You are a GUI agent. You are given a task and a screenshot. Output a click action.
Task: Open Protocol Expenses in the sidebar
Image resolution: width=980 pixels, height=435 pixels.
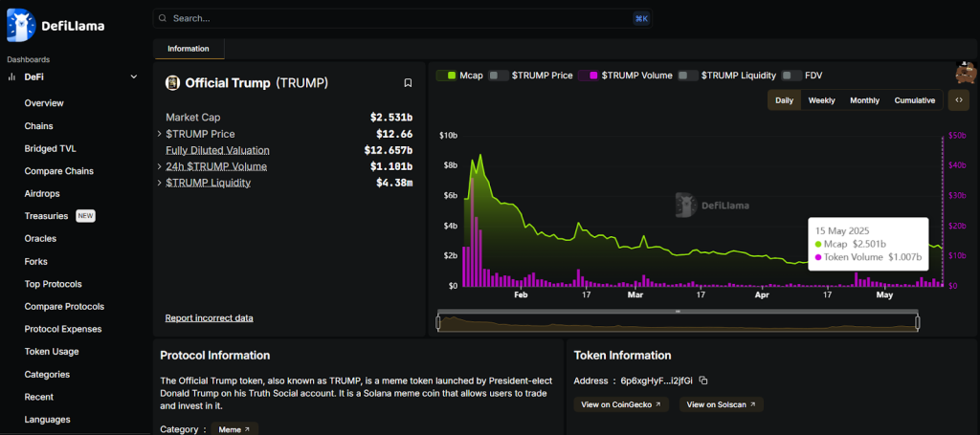[x=63, y=329]
